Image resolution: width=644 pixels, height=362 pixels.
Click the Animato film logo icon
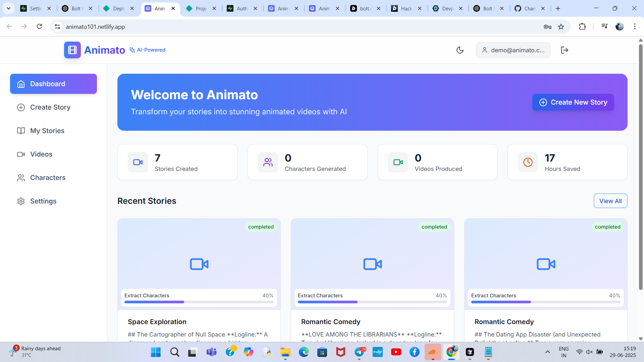[x=72, y=50]
